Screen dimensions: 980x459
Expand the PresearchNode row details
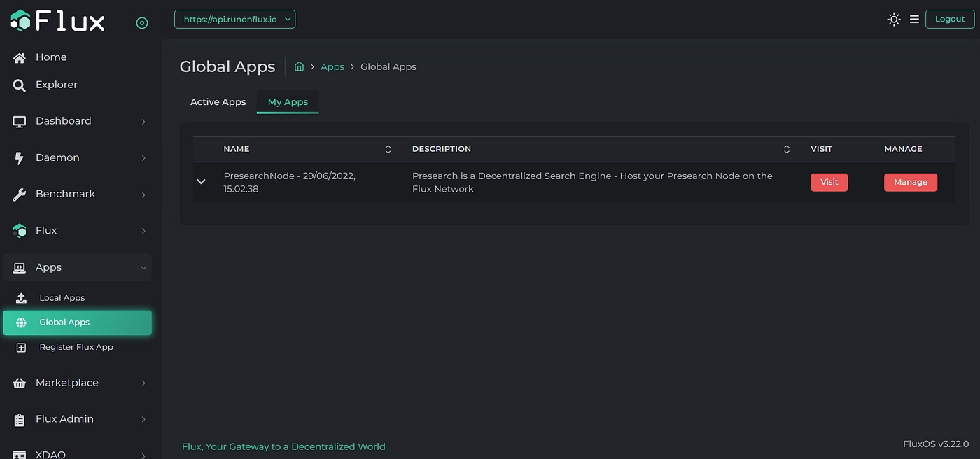pyautogui.click(x=202, y=182)
